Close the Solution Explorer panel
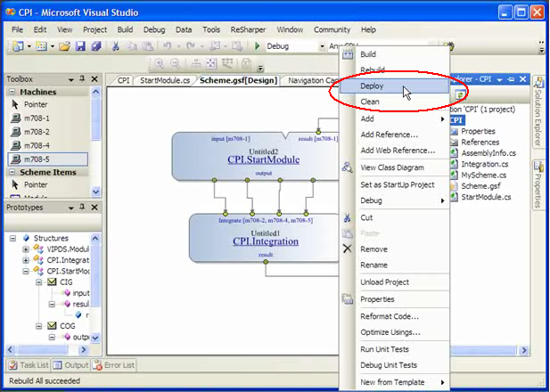 click(522, 79)
